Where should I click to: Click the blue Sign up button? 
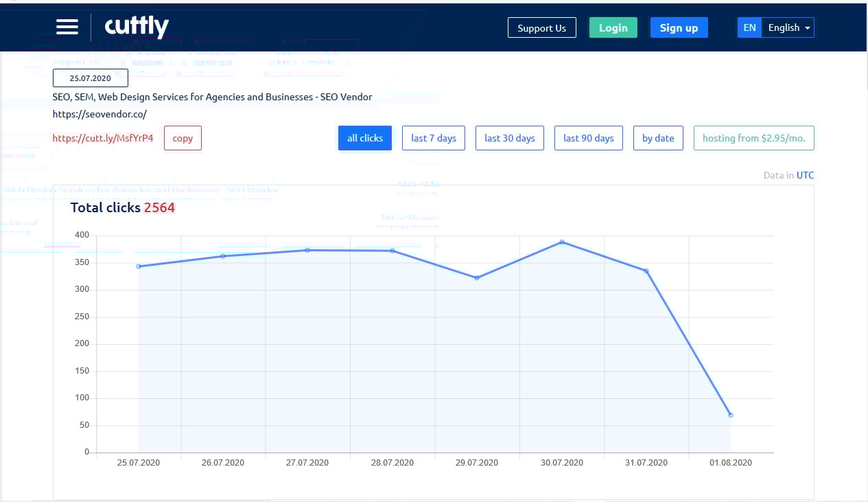click(679, 28)
